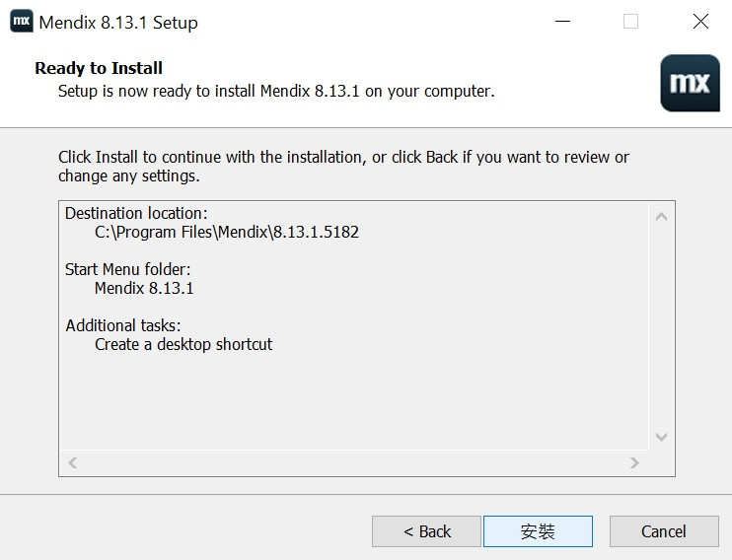Click the 'Ready to Install' heading
This screenshot has width=732, height=560.
click(x=99, y=68)
